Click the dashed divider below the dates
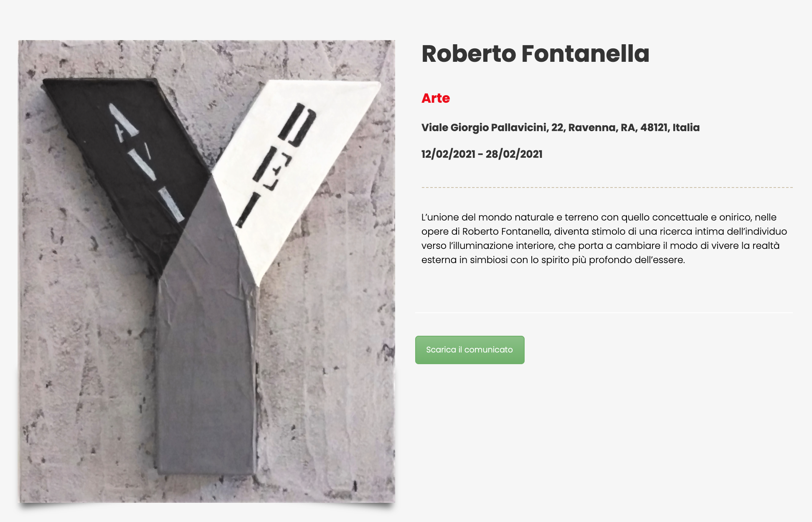Viewport: 812px width, 522px height. [607, 188]
